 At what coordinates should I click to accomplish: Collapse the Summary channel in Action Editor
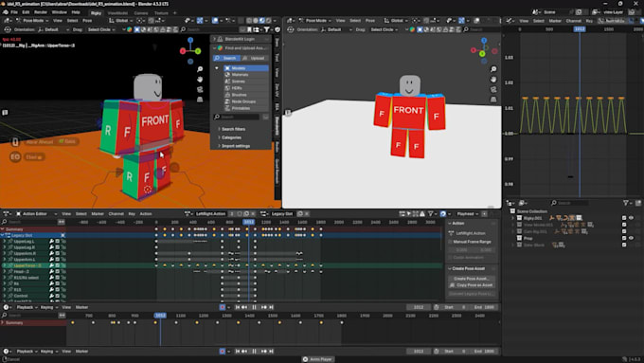pyautogui.click(x=3, y=229)
